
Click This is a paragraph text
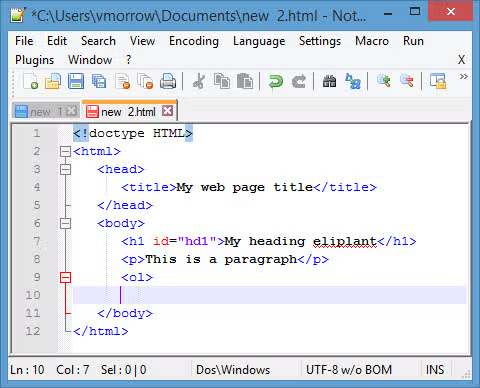[221, 259]
